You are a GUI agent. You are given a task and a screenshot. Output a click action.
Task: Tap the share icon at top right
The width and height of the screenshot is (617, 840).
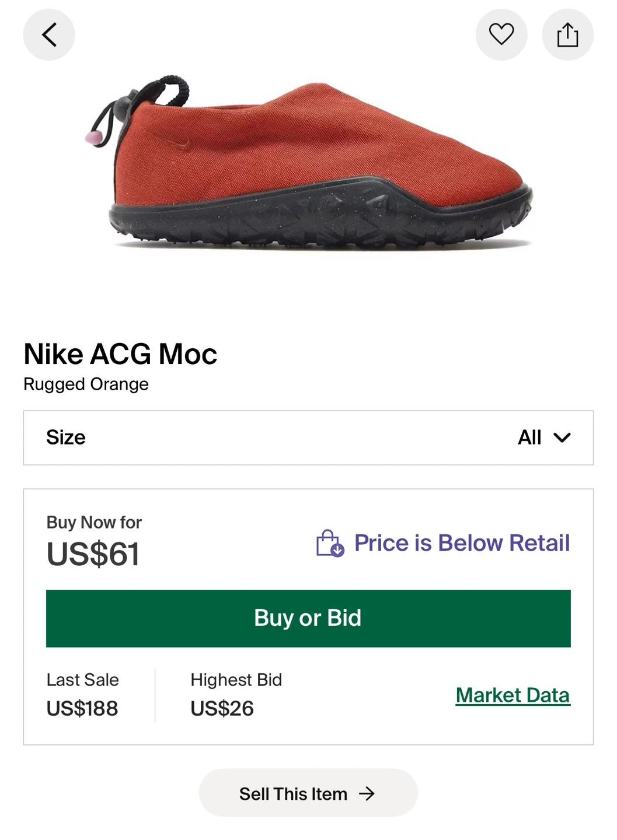pos(567,34)
